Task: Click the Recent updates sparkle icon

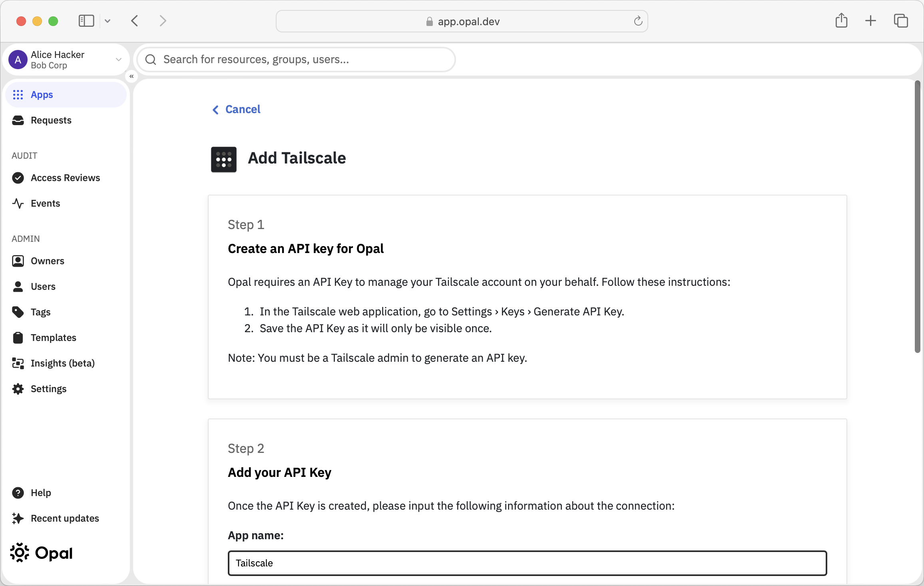Action: pyautogui.click(x=18, y=518)
